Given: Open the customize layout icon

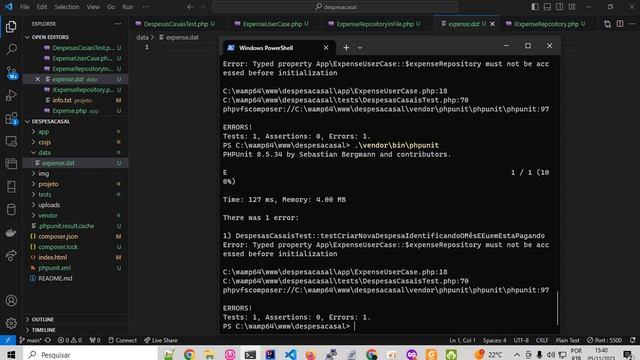Looking at the screenshot, I should pyautogui.click(x=572, y=7).
